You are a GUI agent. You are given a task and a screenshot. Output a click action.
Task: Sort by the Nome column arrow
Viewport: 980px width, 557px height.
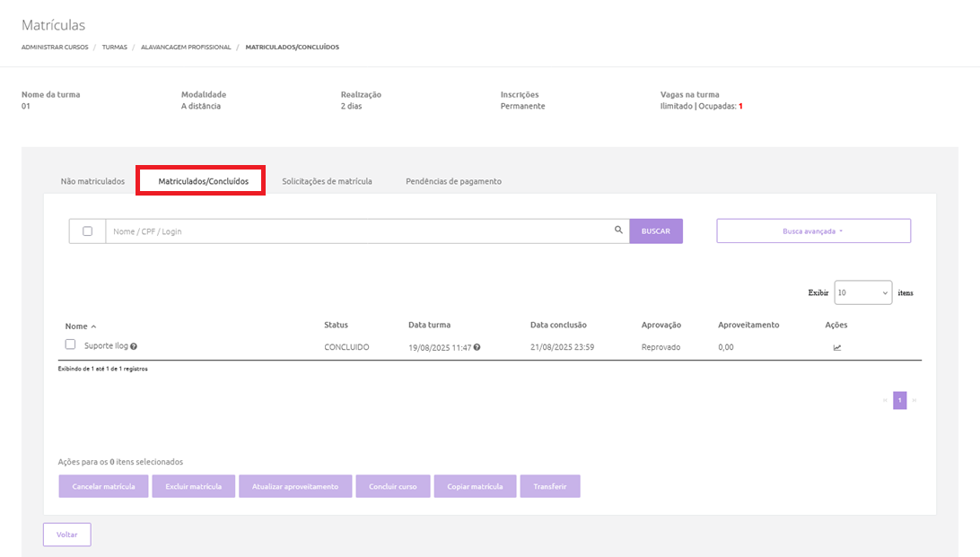pyautogui.click(x=93, y=326)
